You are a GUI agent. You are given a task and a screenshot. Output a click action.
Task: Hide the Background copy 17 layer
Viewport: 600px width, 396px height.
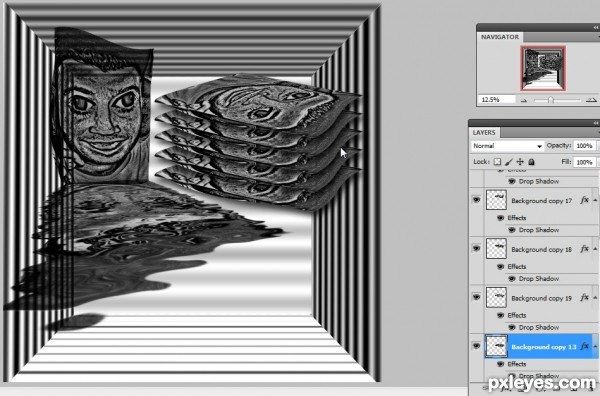click(x=476, y=200)
